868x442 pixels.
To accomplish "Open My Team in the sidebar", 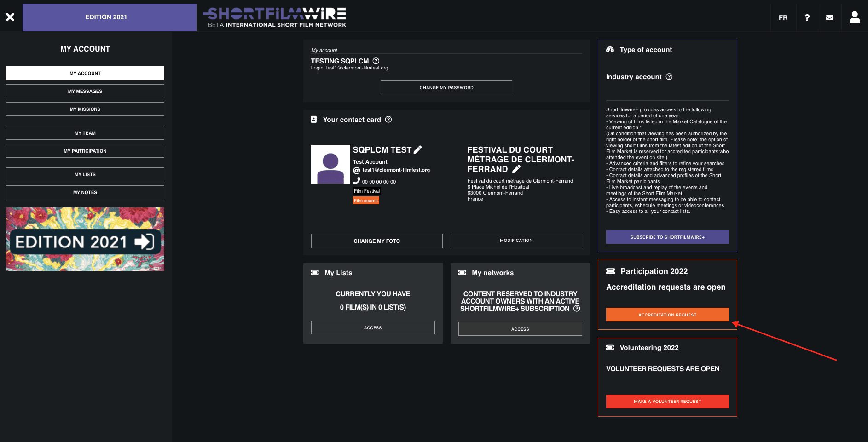I will point(85,133).
